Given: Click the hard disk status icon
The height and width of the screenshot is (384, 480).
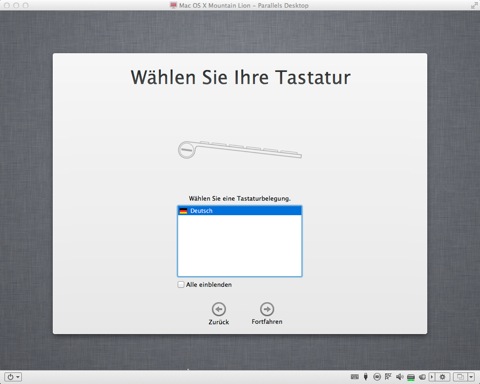Looking at the screenshot, I should click(411, 377).
